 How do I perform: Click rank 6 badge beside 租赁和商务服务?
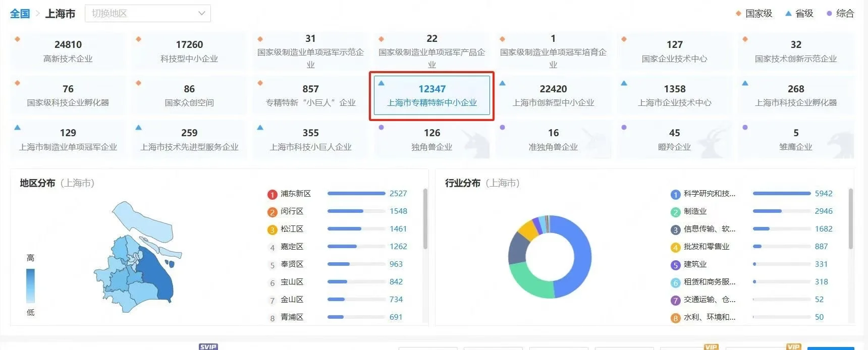[676, 283]
